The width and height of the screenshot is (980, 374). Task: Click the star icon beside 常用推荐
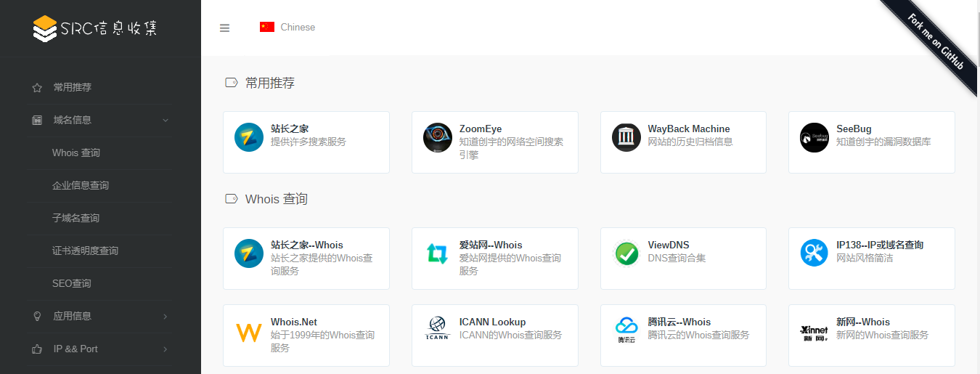[37, 88]
